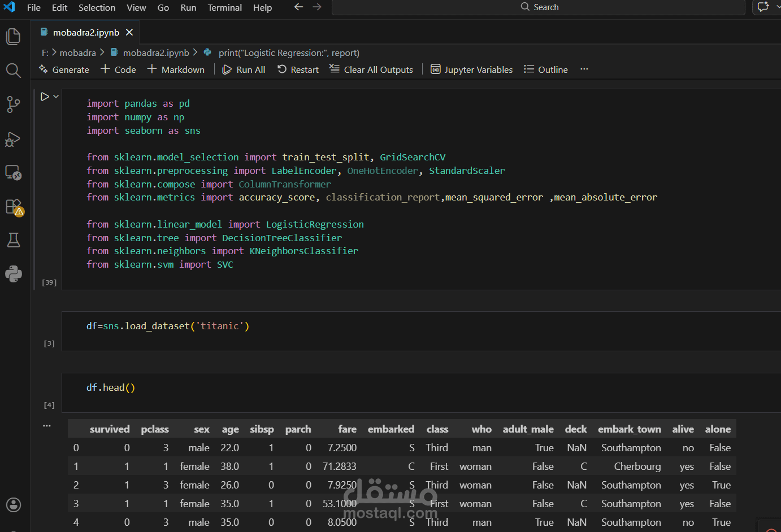Open Jupyter Variables panel

[x=472, y=69]
